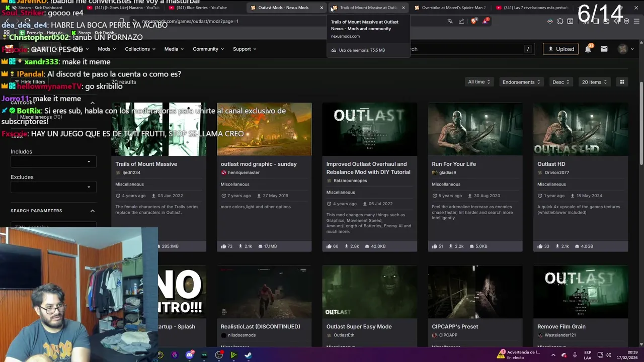Open the Mods navigation menu
The height and width of the screenshot is (362, 644).
tap(107, 49)
